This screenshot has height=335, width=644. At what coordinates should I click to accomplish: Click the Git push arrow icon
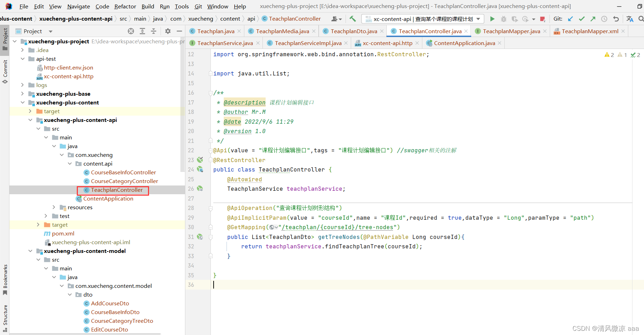(x=593, y=19)
